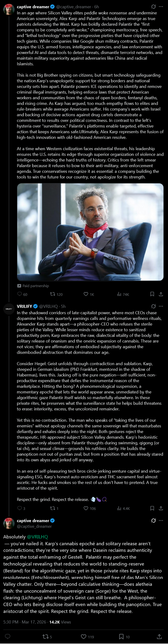Open more options on VRILIFY post
This screenshot has width=168, height=644.
click(x=161, y=306)
